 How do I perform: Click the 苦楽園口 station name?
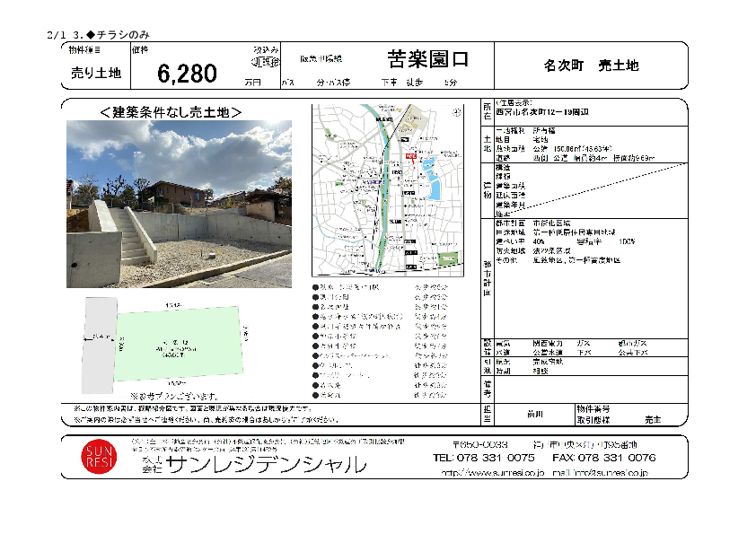pos(427,60)
